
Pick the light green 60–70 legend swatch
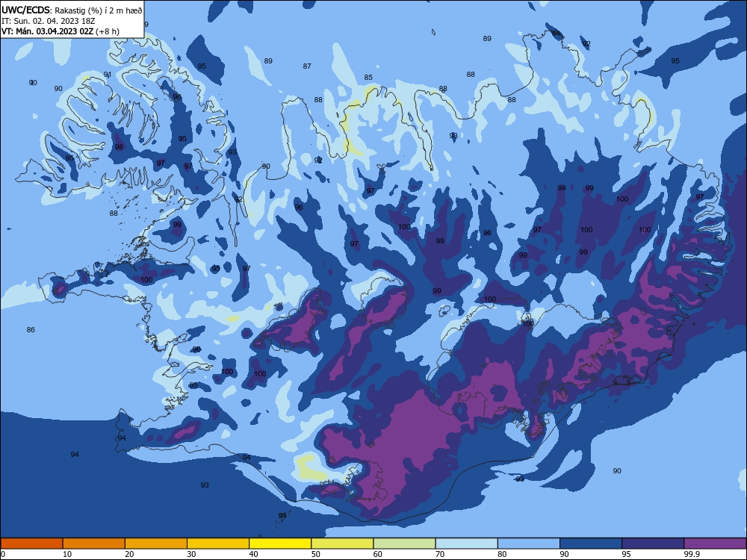[404, 544]
